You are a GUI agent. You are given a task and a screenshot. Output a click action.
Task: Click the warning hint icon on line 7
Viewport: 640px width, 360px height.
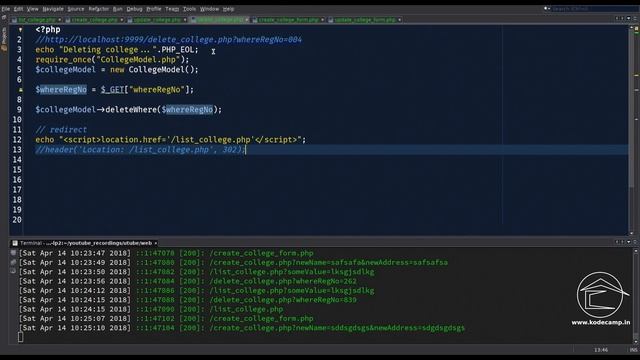pos(20,90)
